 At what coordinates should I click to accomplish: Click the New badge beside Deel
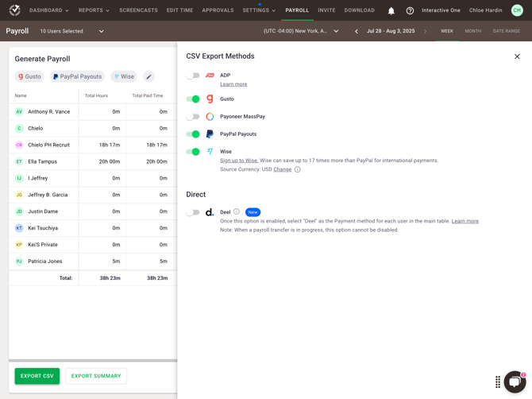pyautogui.click(x=253, y=212)
